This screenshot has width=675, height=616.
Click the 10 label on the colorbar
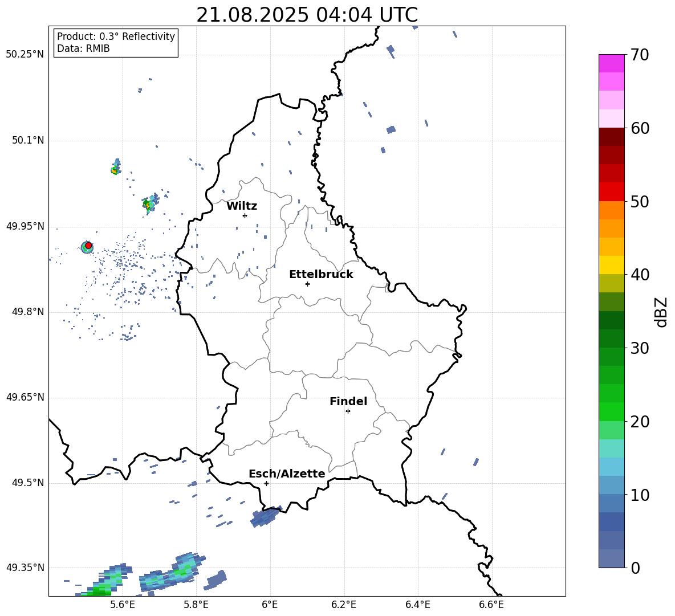[640, 495]
